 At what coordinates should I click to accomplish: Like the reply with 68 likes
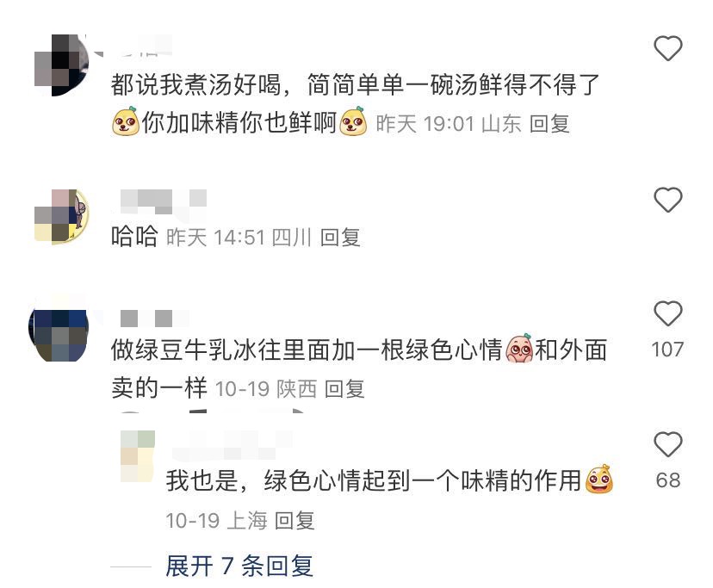pyautogui.click(x=667, y=444)
